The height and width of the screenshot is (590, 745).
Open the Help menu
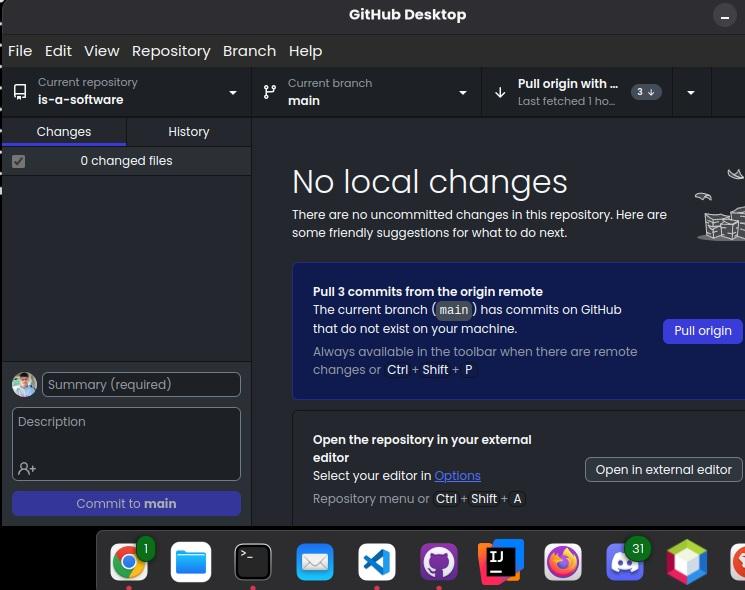point(306,51)
